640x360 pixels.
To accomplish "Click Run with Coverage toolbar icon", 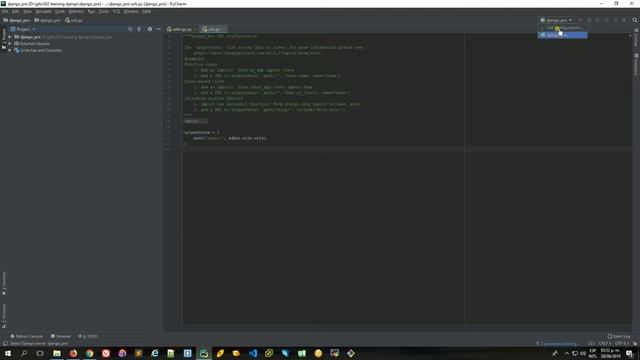I will tap(598, 20).
